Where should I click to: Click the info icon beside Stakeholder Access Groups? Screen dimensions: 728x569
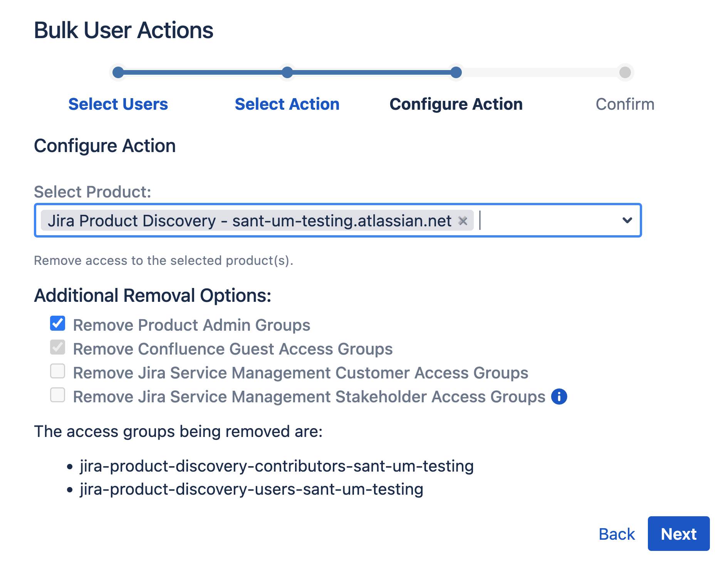[x=559, y=396]
